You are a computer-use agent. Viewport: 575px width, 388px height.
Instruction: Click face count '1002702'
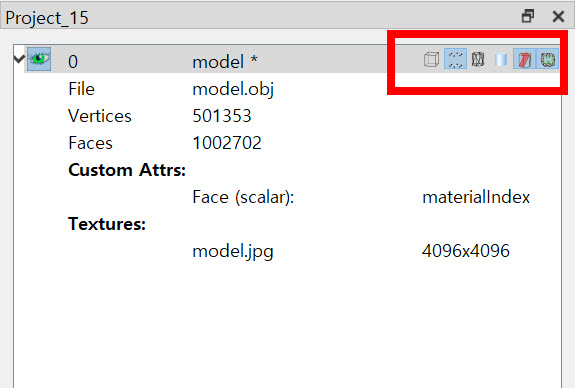[x=227, y=143]
